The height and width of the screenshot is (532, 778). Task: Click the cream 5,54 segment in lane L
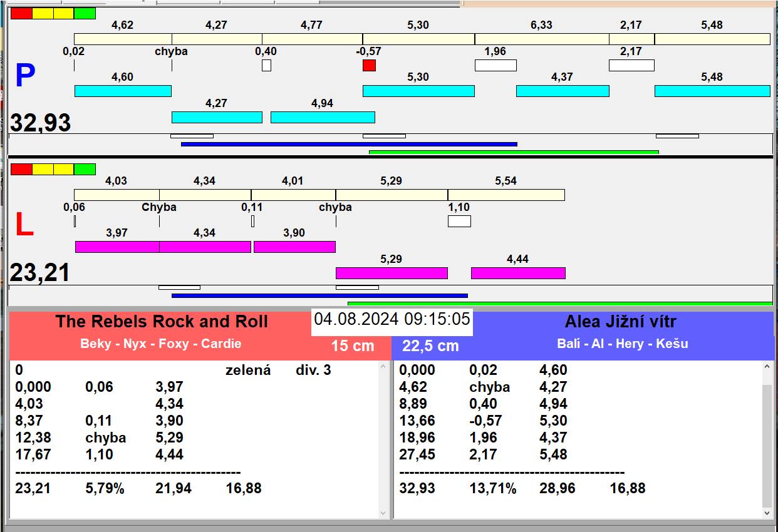tap(506, 195)
